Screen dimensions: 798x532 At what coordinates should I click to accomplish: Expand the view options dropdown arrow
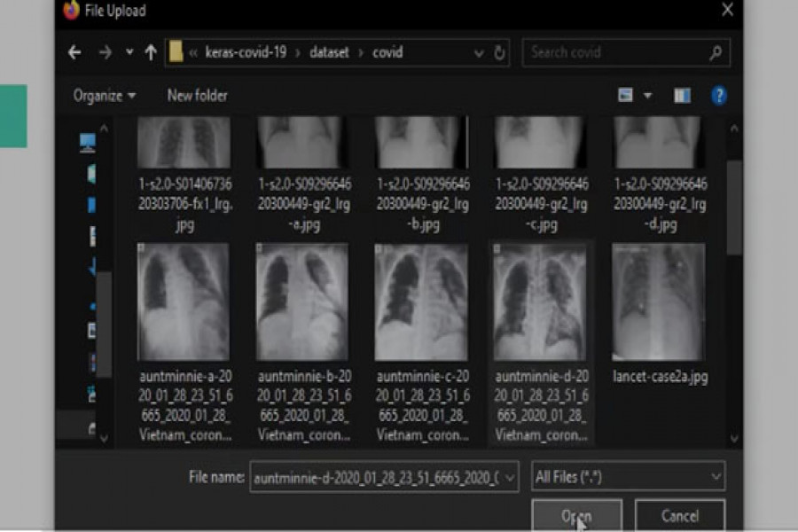(x=647, y=96)
